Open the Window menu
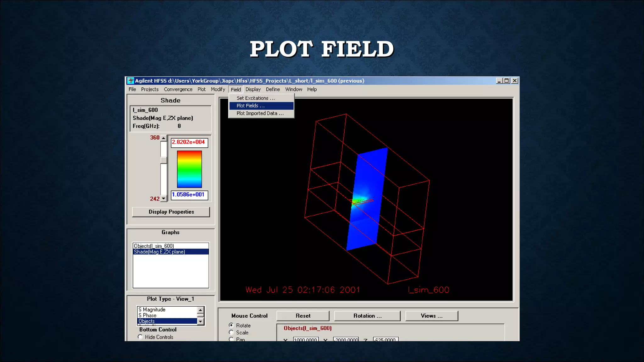Viewport: 644px width, 362px height. (x=293, y=89)
